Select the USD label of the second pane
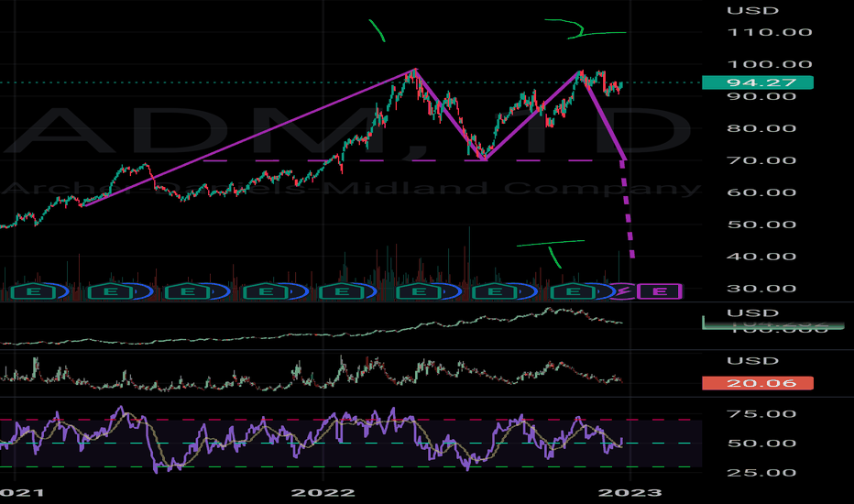 click(752, 312)
